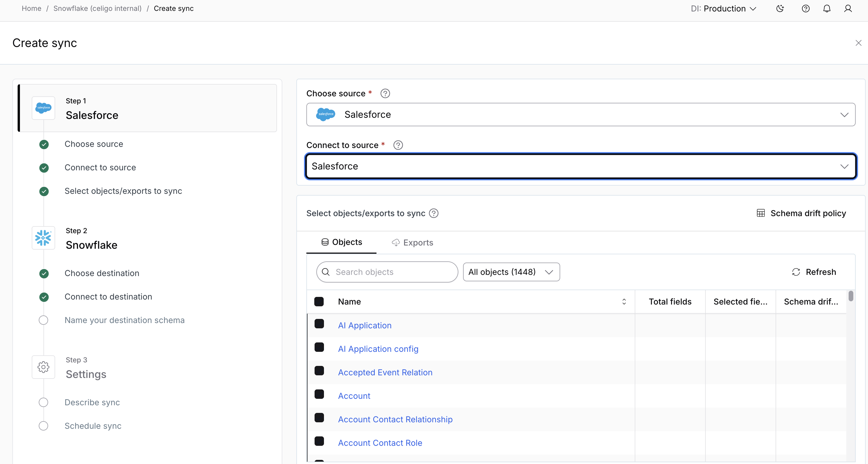Close the Create sync panel
The image size is (868, 464).
(858, 43)
